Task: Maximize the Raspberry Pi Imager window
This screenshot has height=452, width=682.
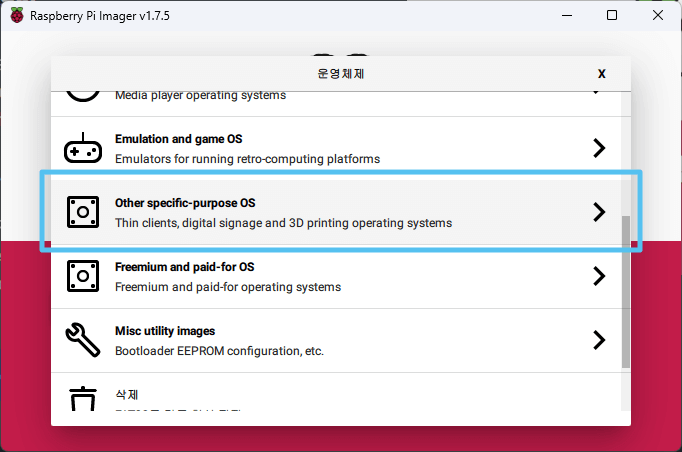Action: pos(612,15)
